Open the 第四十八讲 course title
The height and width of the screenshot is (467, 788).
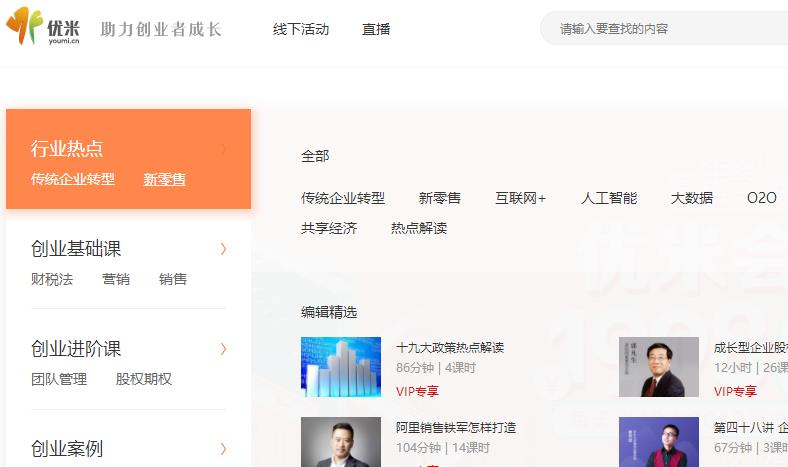750,427
